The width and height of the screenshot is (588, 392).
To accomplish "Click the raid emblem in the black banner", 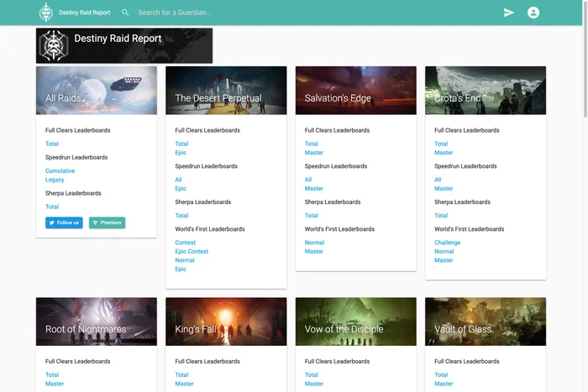I will click(54, 45).
